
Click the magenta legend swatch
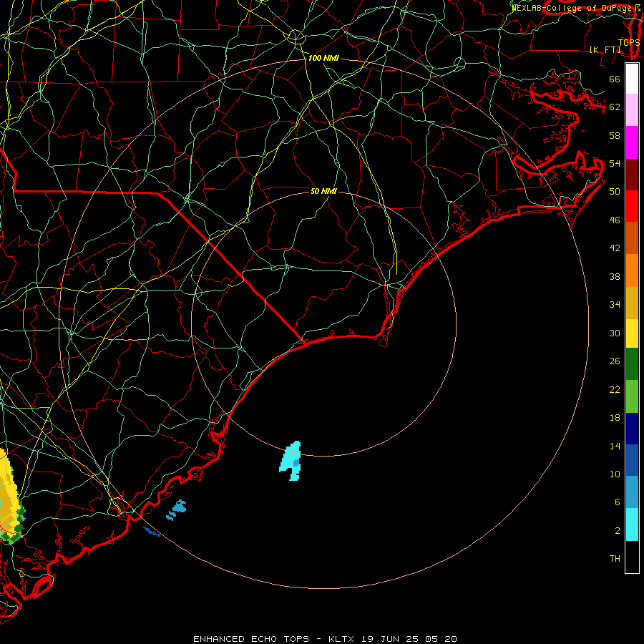click(x=632, y=142)
